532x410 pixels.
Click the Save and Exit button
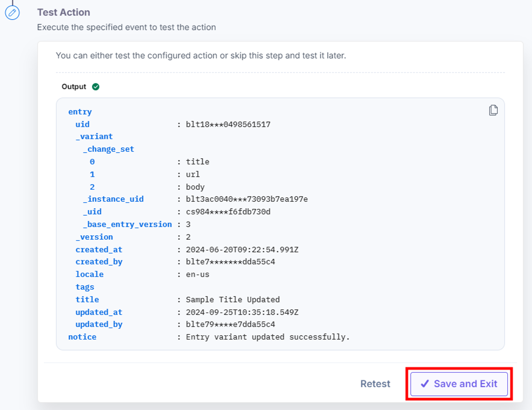click(459, 384)
